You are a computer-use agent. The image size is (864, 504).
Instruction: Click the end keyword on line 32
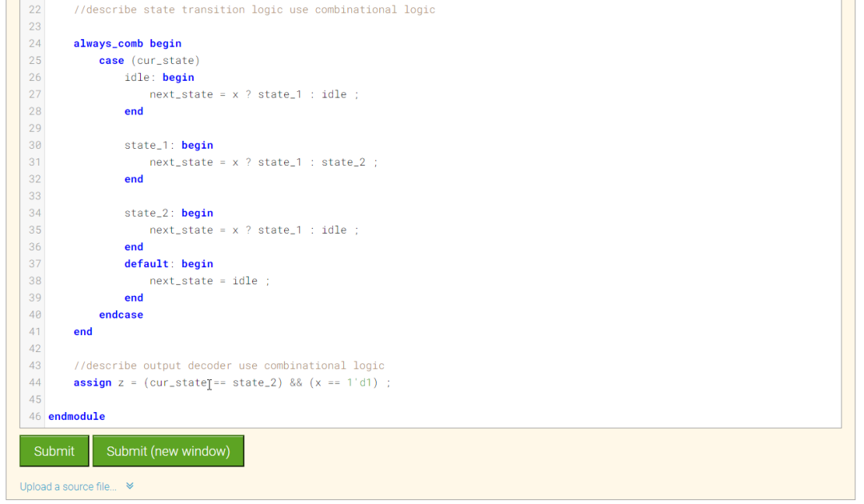pyautogui.click(x=134, y=179)
